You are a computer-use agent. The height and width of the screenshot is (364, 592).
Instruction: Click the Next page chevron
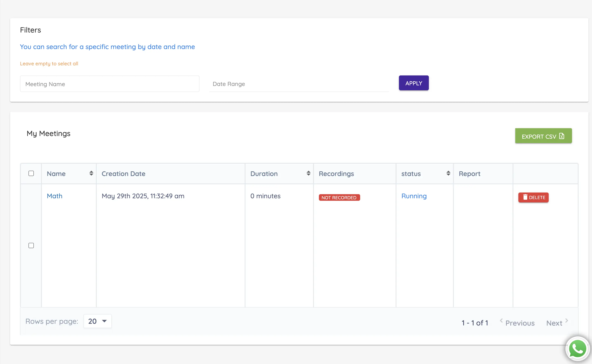pos(567,321)
